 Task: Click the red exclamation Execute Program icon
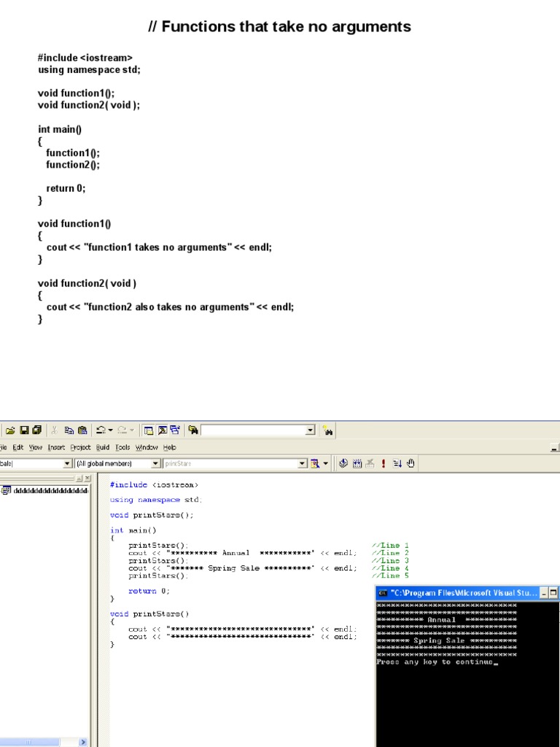point(384,463)
